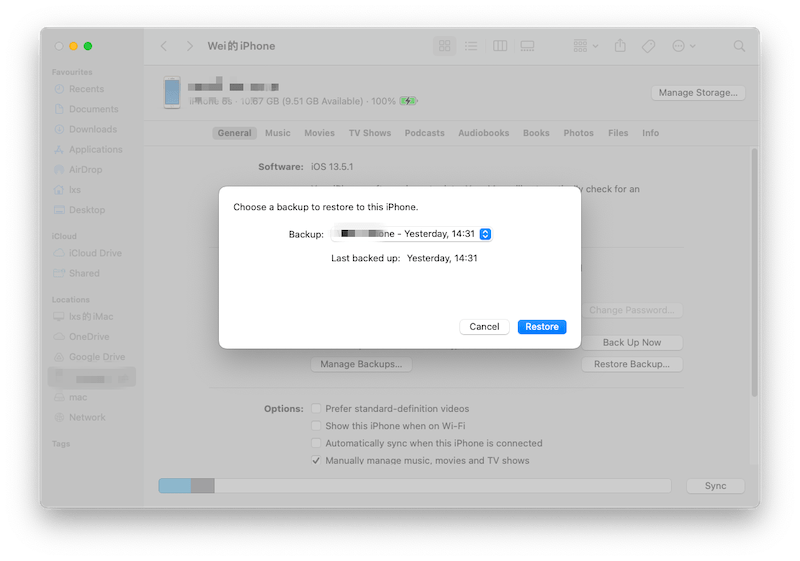Viewport: 800px width, 561px height.
Task: Click the Manage Storage button
Action: pos(698,93)
